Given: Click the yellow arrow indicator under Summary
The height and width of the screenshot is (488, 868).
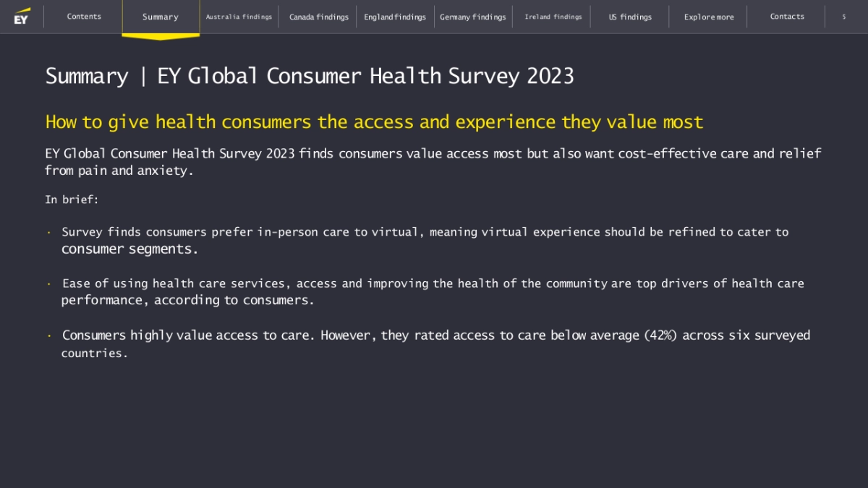Looking at the screenshot, I should [x=161, y=36].
